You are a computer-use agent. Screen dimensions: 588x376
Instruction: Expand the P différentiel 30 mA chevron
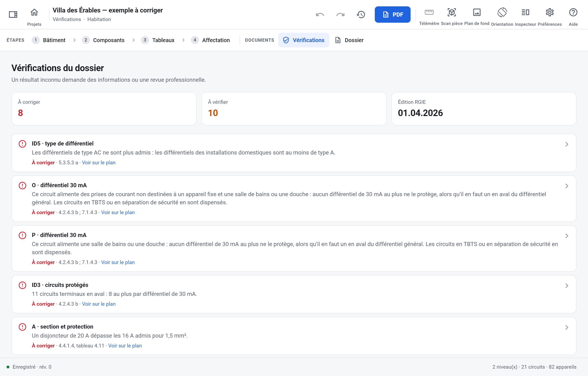click(567, 236)
